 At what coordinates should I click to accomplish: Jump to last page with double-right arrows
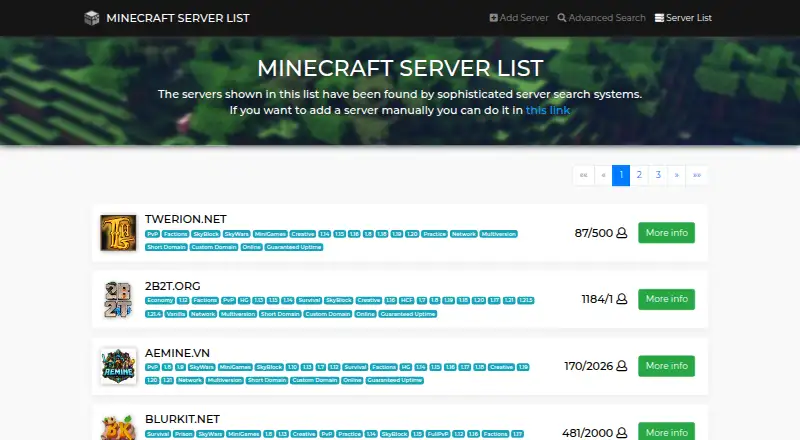click(x=696, y=175)
